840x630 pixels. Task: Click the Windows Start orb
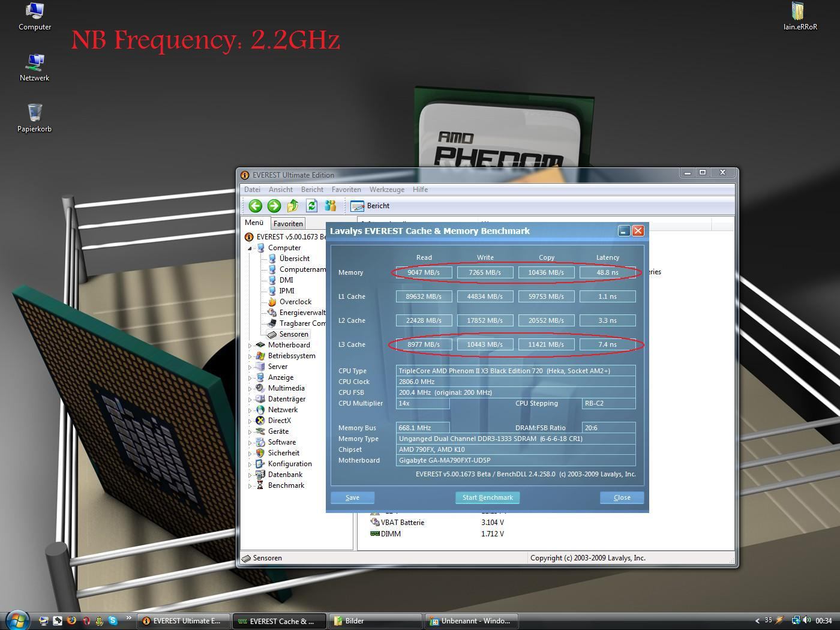coord(17,620)
